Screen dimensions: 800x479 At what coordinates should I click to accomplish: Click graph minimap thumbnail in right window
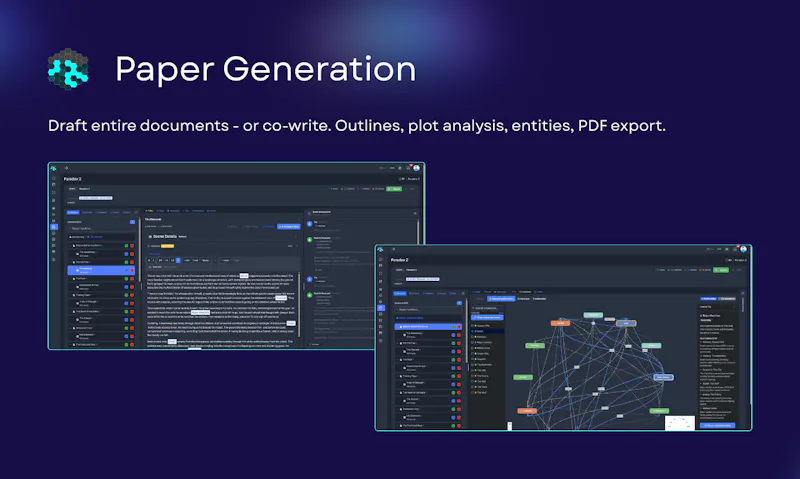click(680, 422)
